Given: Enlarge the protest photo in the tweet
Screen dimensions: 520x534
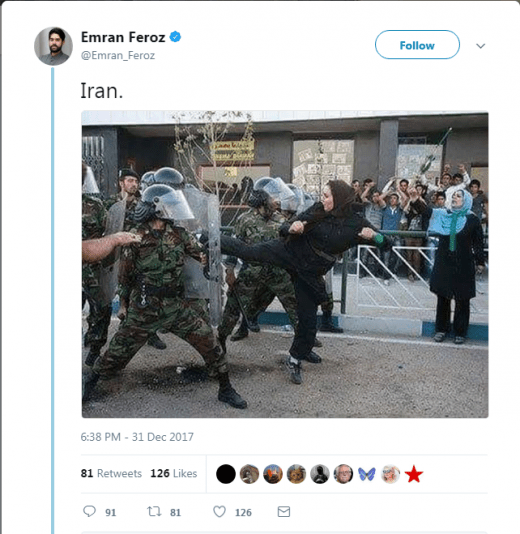Looking at the screenshot, I should pos(285,264).
